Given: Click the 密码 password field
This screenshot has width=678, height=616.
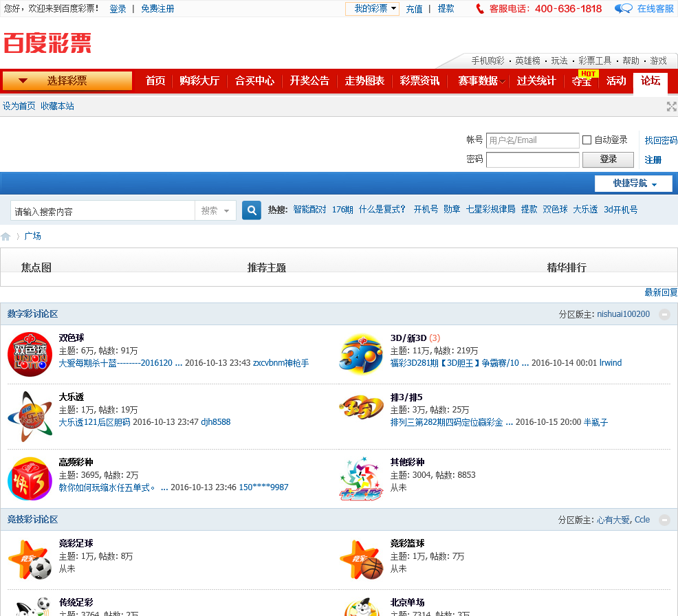Looking at the screenshot, I should (532, 159).
